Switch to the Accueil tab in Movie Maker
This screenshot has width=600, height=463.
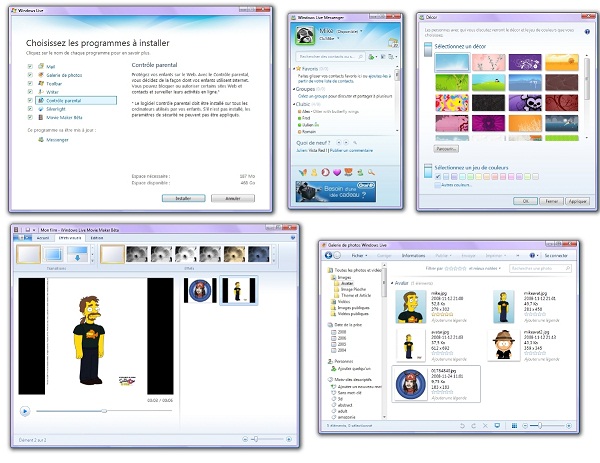[43, 238]
